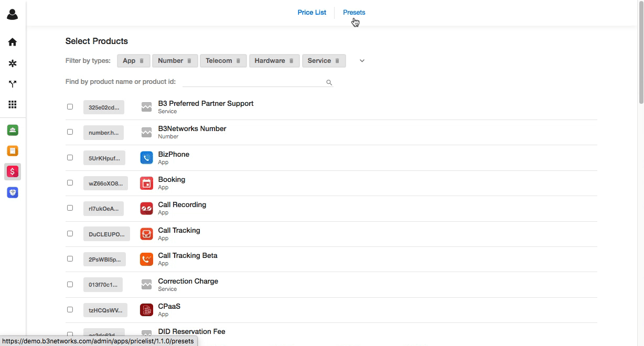Click Correction Charge placeholder image icon
The height and width of the screenshot is (346, 644).
point(146,285)
